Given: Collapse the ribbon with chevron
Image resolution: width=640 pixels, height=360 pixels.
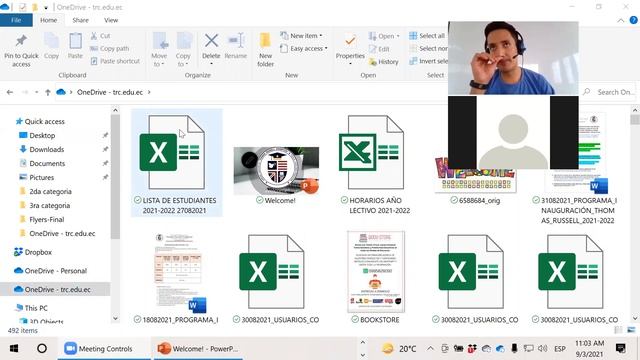Looking at the screenshot, I should pos(620,20).
